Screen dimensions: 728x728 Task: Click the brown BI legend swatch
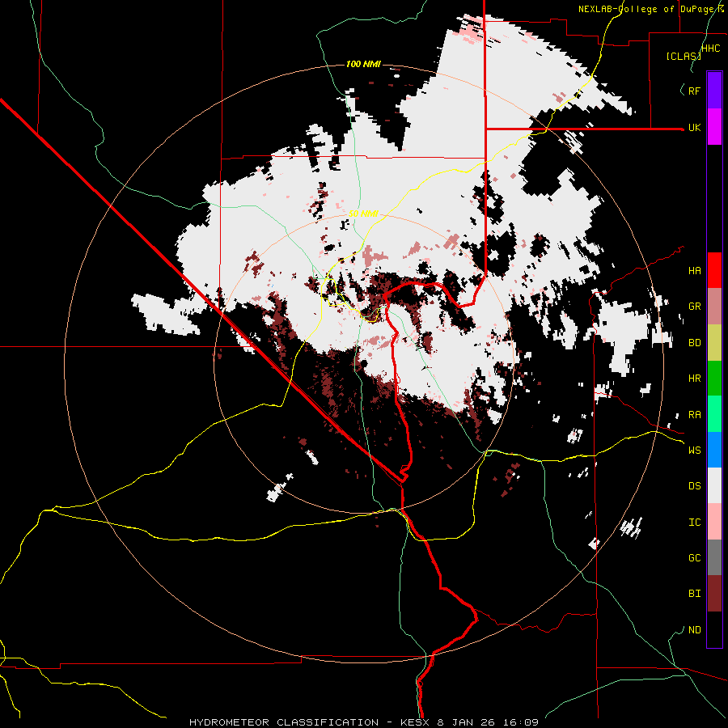[714, 594]
